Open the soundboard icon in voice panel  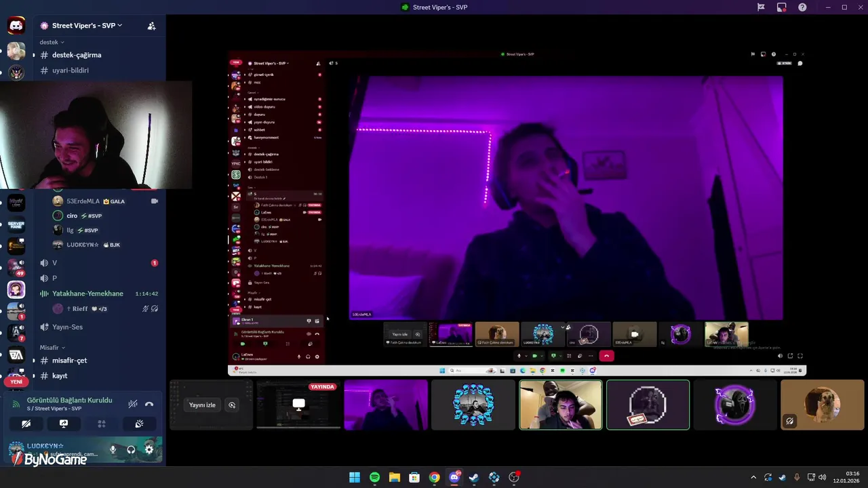139,424
